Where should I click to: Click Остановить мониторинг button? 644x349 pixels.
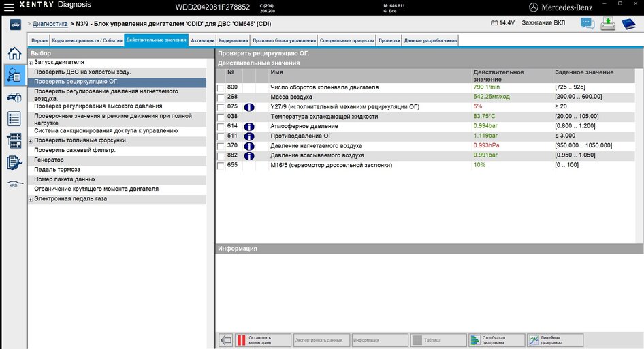262,340
